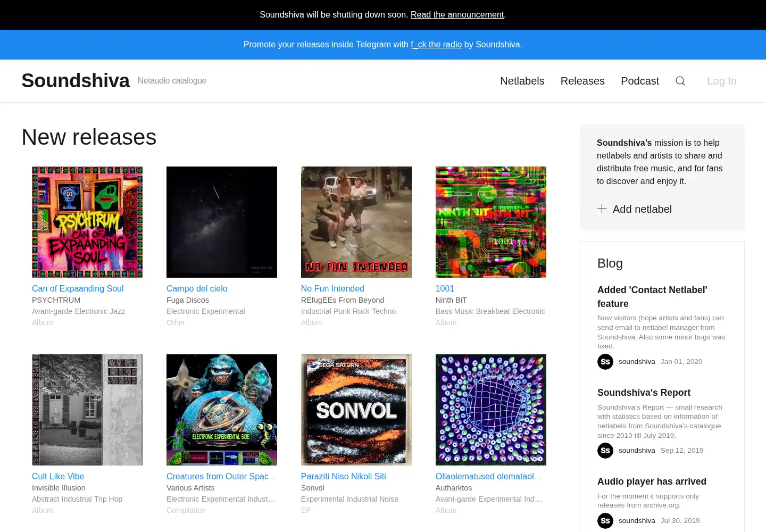
Task: Open Campo del cielo cover thumbnail
Action: click(x=222, y=222)
